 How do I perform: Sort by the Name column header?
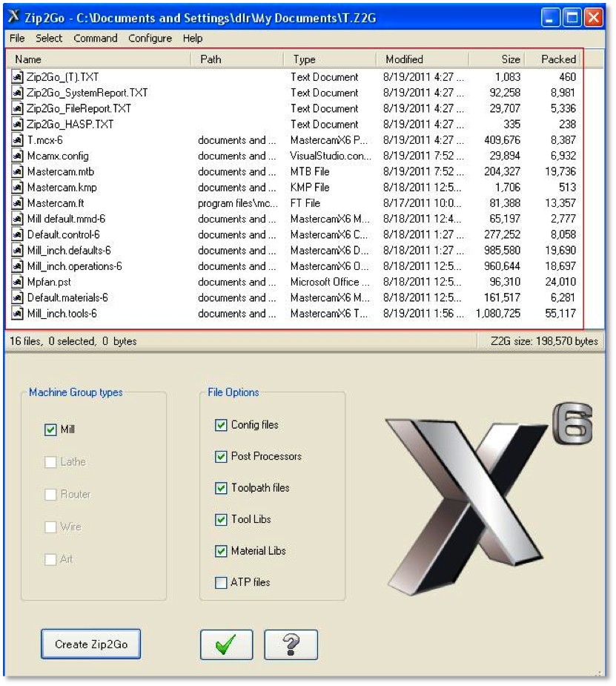pyautogui.click(x=99, y=59)
